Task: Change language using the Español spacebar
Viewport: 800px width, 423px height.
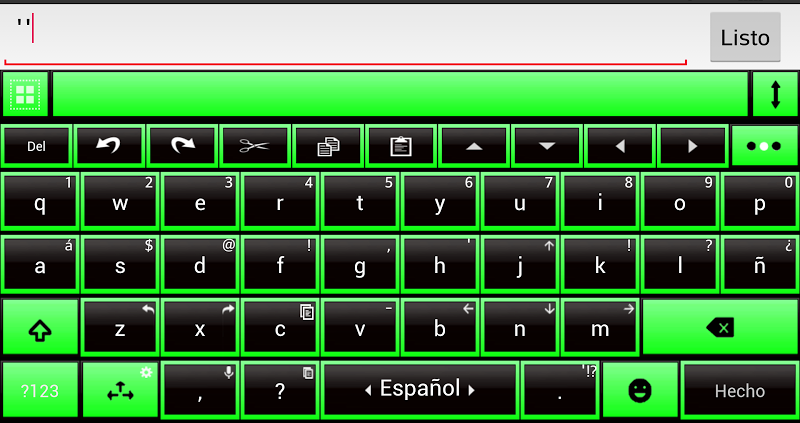Action: [420, 390]
